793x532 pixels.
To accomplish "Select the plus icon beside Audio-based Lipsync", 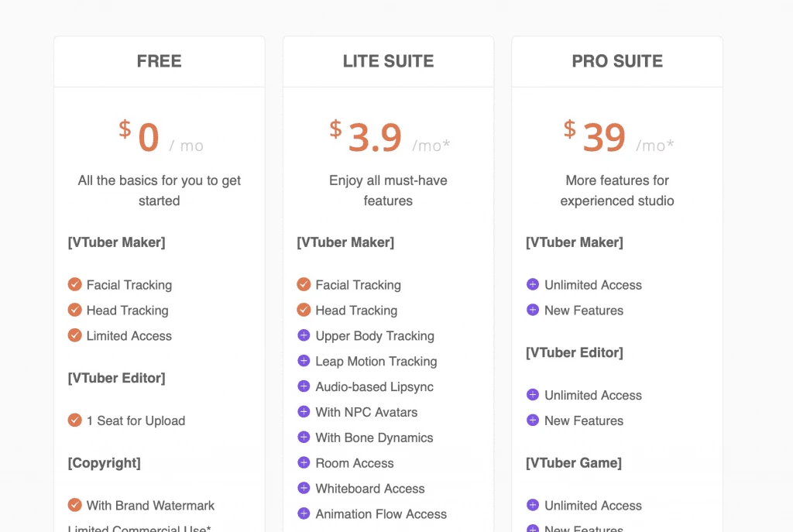I will tap(304, 387).
